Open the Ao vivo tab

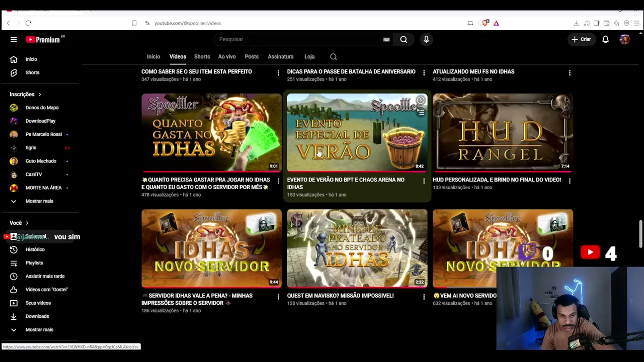click(227, 57)
